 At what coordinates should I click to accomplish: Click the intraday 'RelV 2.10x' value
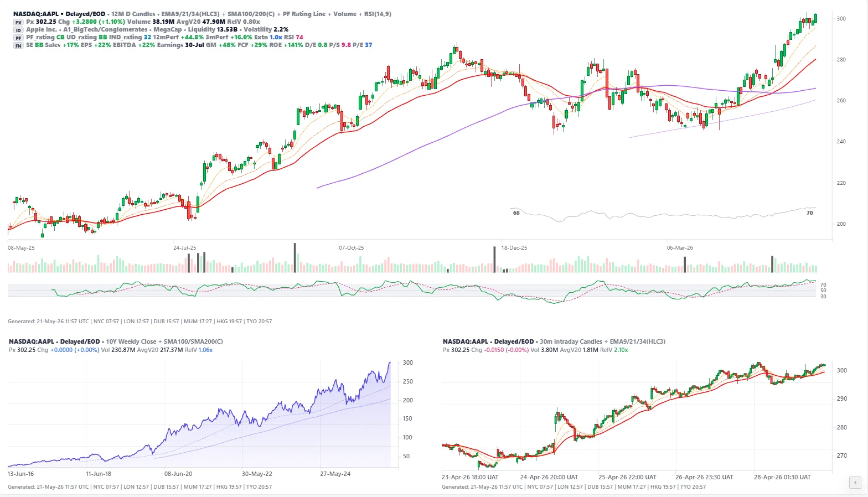click(x=614, y=350)
